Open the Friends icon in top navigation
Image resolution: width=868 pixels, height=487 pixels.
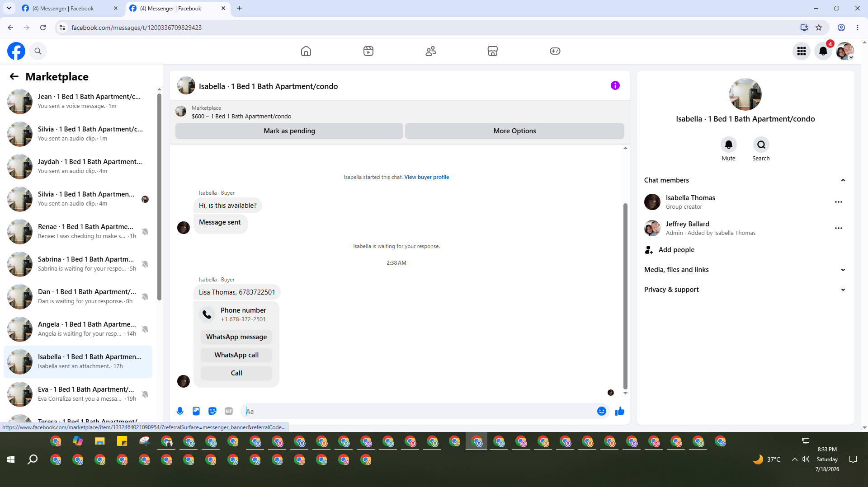[x=431, y=51]
